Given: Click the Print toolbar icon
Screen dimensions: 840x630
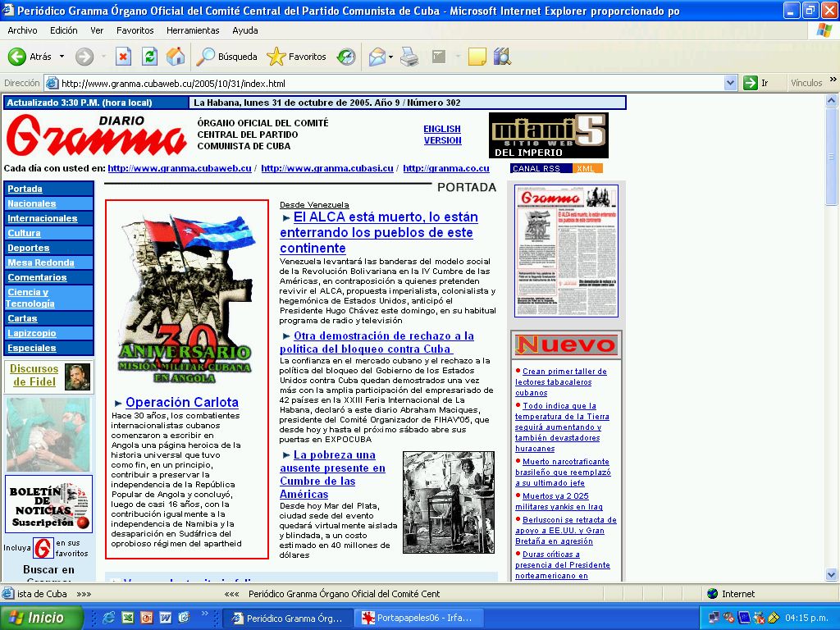Looking at the screenshot, I should (409, 57).
